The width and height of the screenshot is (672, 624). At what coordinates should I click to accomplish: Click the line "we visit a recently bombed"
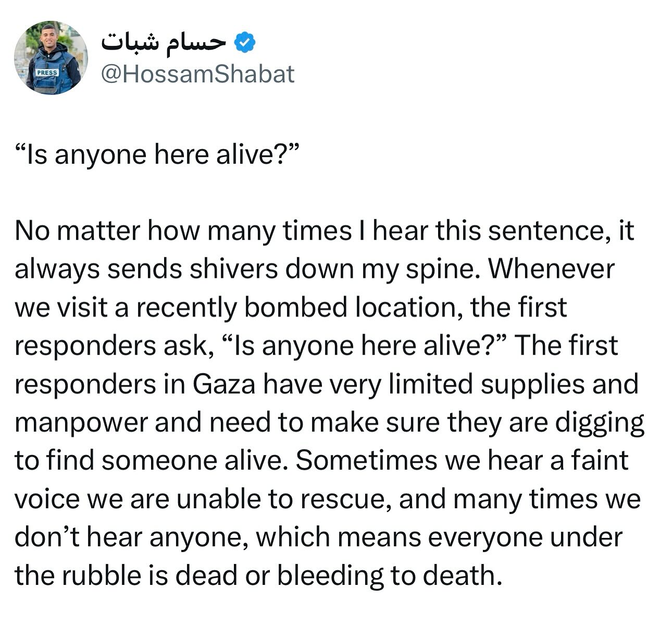point(291,308)
